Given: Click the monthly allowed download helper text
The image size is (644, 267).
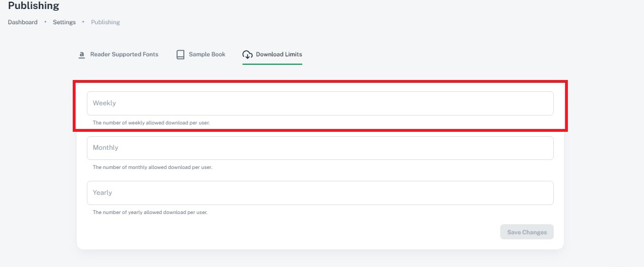Looking at the screenshot, I should click(x=152, y=167).
